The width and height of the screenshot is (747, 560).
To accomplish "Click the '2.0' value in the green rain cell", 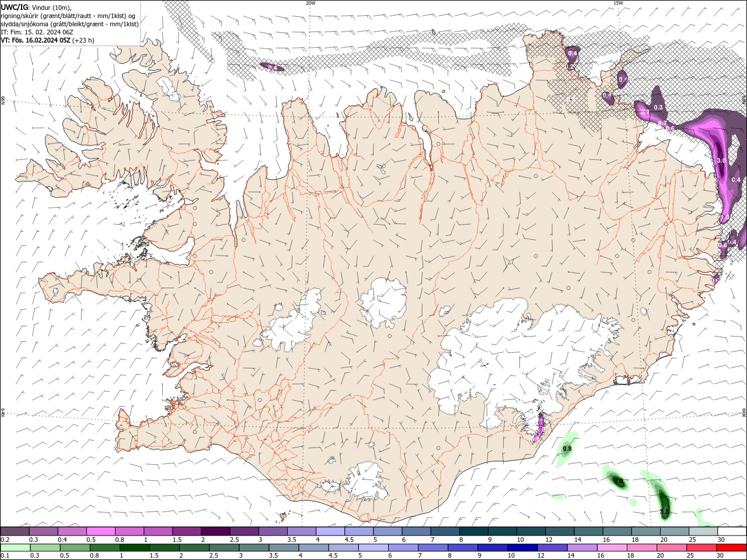I will coord(619,482).
